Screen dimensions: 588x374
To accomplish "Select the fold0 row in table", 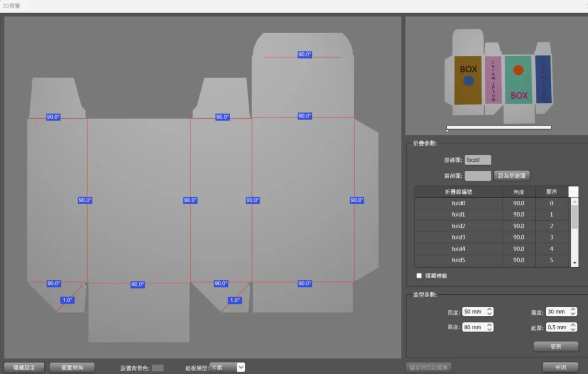I will [458, 203].
